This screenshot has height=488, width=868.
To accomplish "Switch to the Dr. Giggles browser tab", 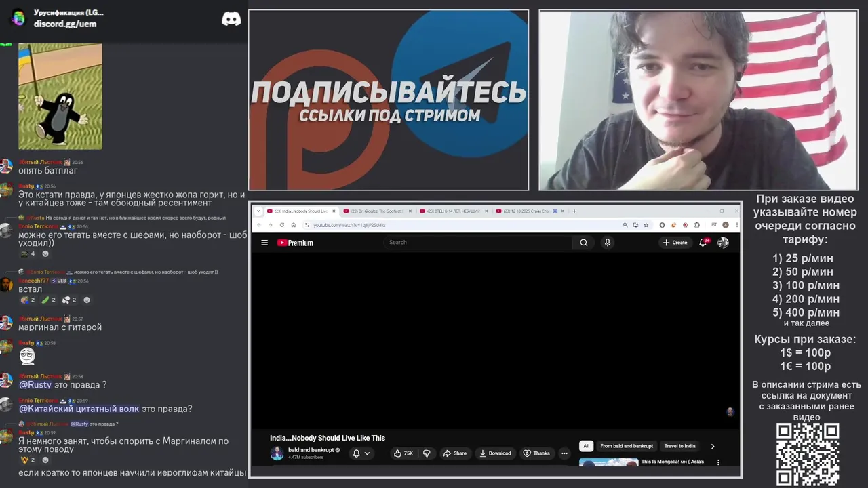I will [x=377, y=211].
